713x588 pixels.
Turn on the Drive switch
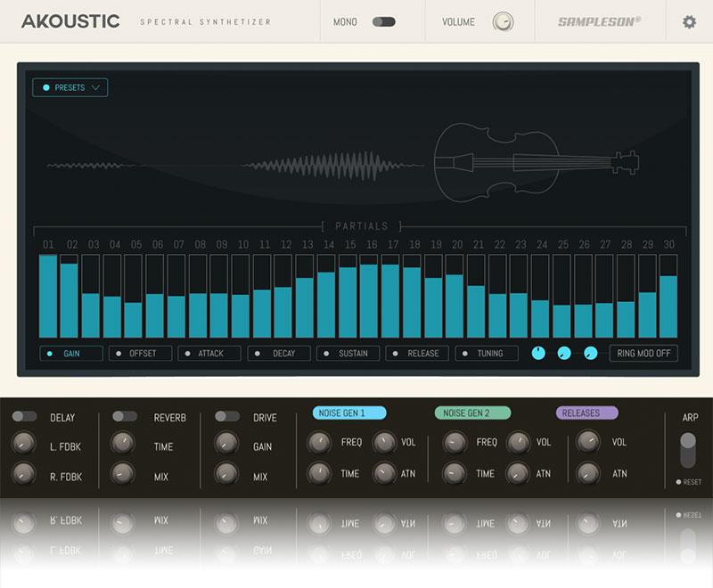[227, 416]
